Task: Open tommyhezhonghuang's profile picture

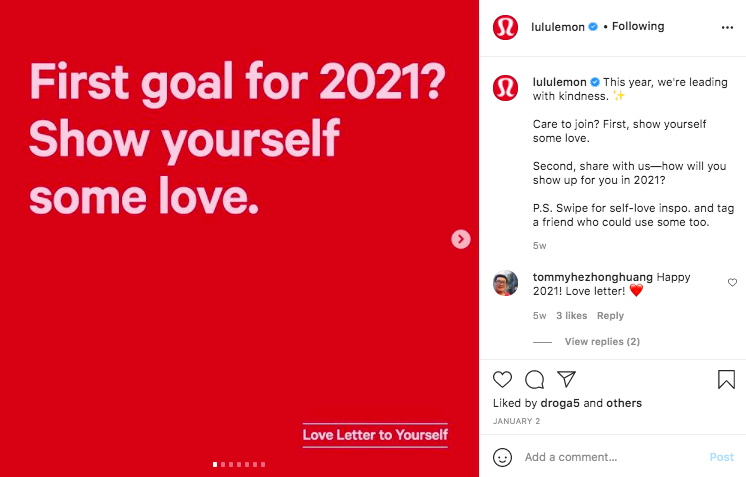Action: pyautogui.click(x=505, y=283)
